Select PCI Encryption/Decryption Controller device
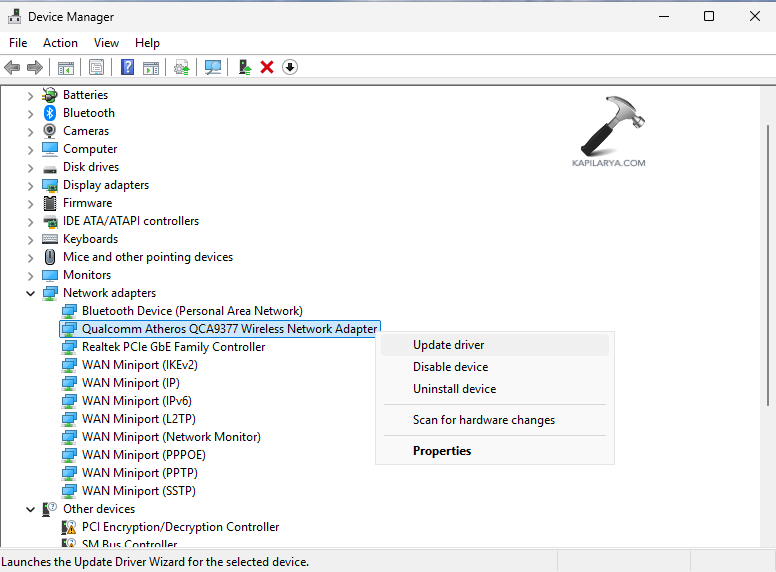This screenshot has width=776, height=572. click(x=180, y=527)
